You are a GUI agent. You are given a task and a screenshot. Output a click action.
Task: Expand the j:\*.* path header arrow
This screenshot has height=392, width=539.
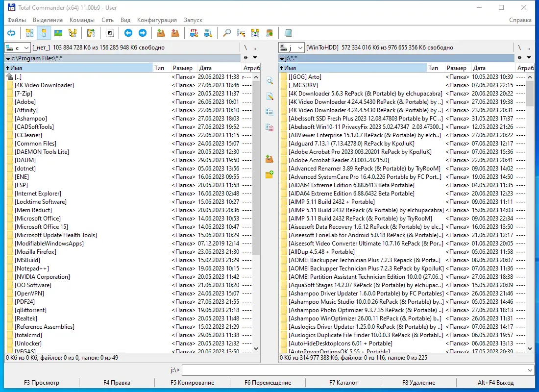click(282, 59)
